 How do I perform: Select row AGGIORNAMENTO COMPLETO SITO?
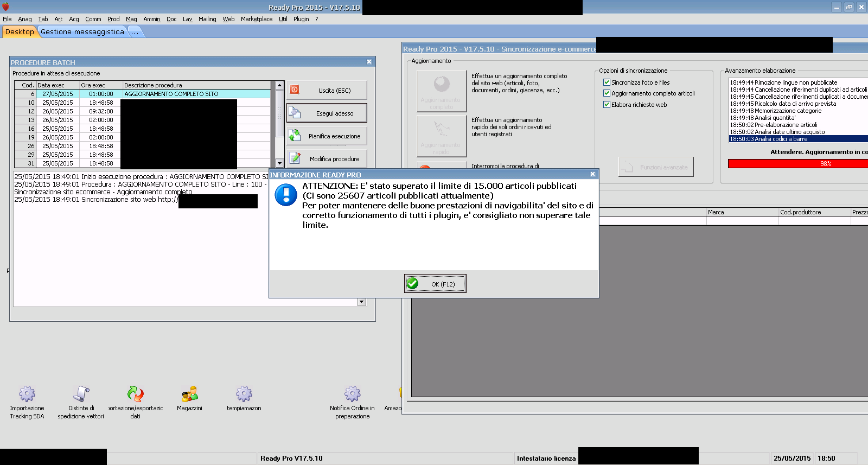(x=142, y=94)
